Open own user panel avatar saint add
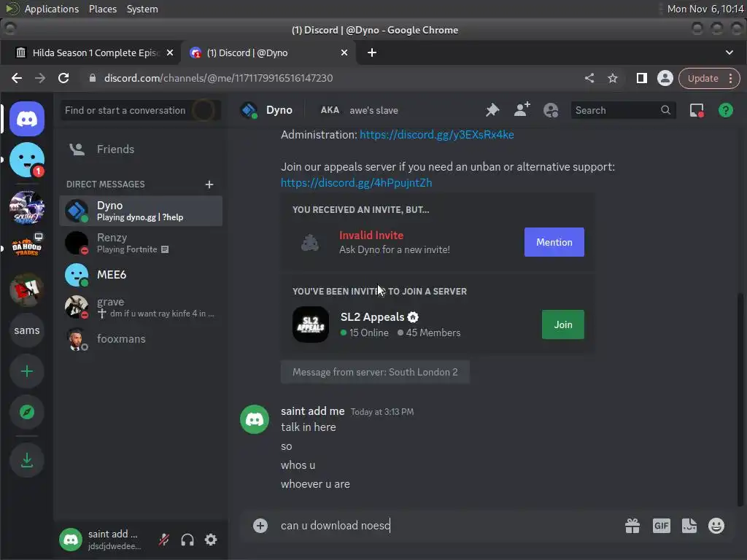This screenshot has width=747, height=560. pos(71,540)
